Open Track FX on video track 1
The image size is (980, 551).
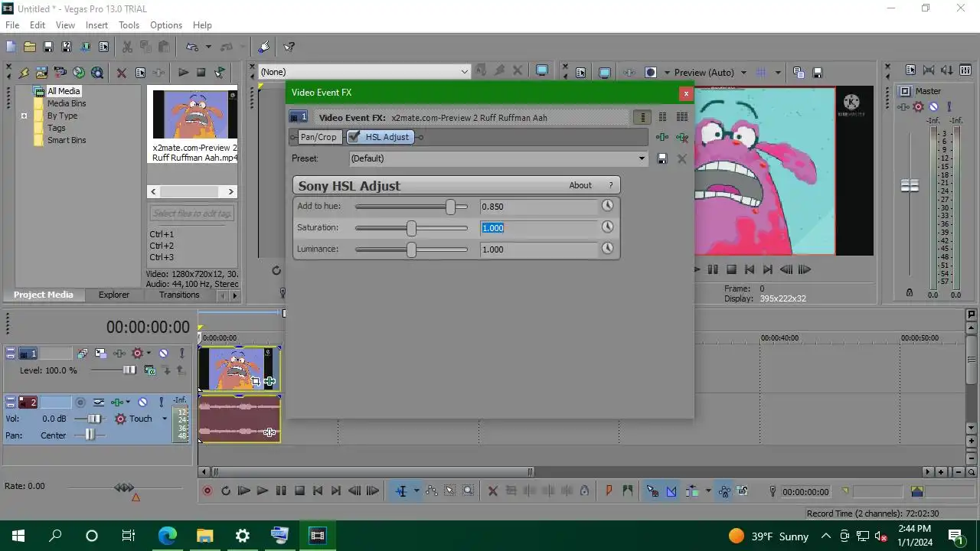click(x=119, y=354)
